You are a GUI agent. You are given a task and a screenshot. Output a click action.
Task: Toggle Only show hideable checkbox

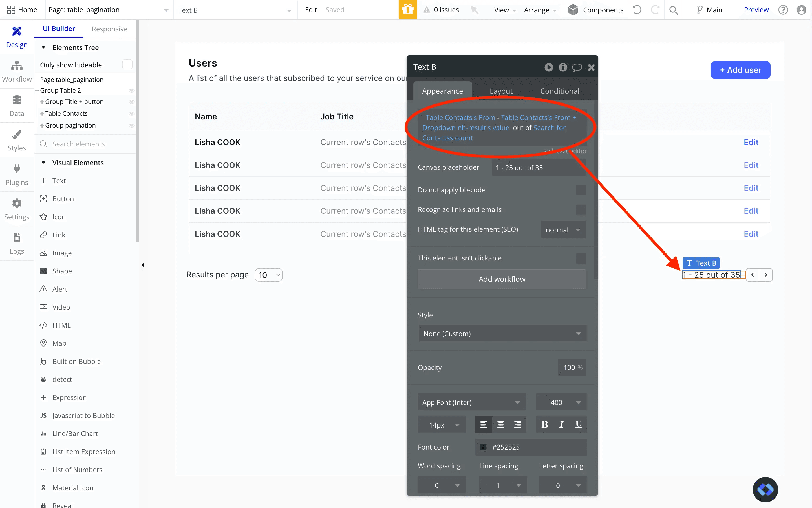pos(127,65)
